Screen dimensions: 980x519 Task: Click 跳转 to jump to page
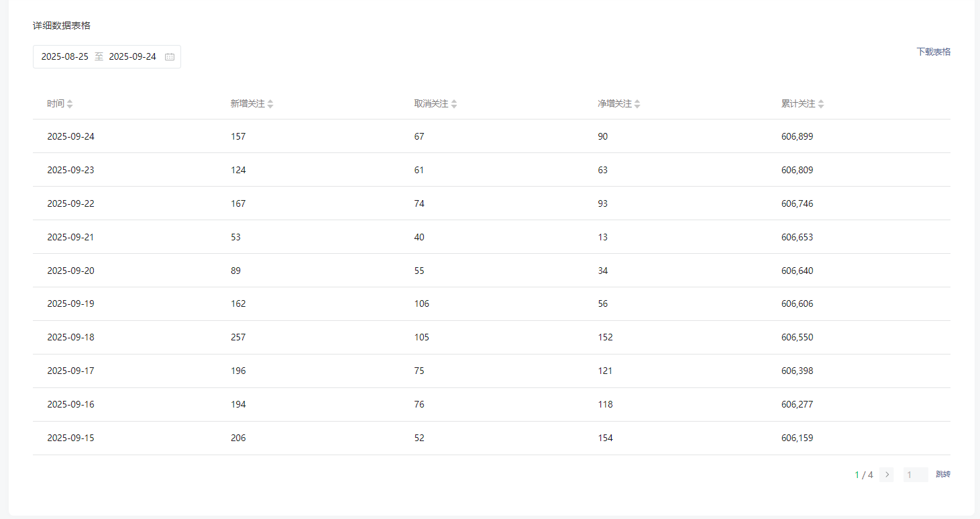942,475
